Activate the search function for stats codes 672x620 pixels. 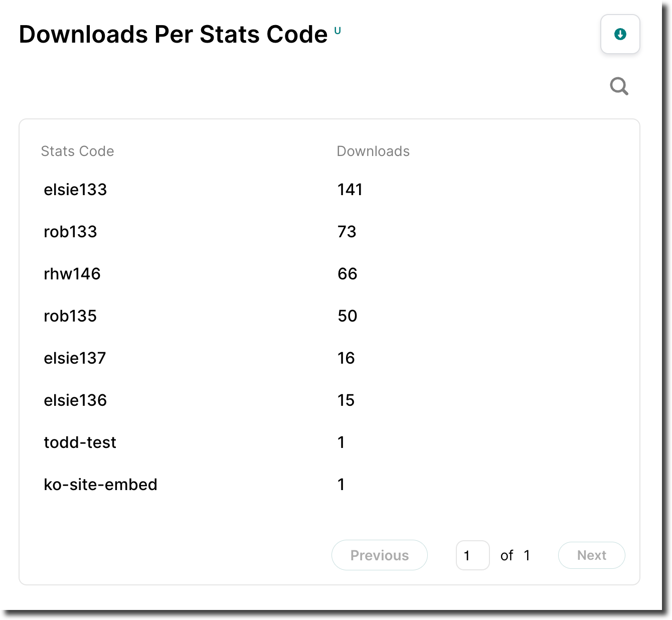[x=619, y=86]
